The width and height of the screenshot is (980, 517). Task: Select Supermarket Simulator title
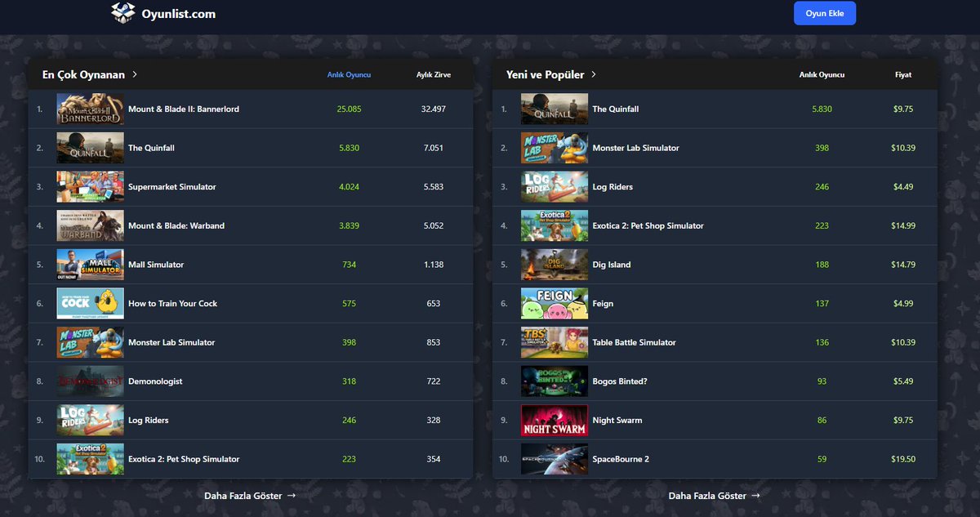click(172, 187)
